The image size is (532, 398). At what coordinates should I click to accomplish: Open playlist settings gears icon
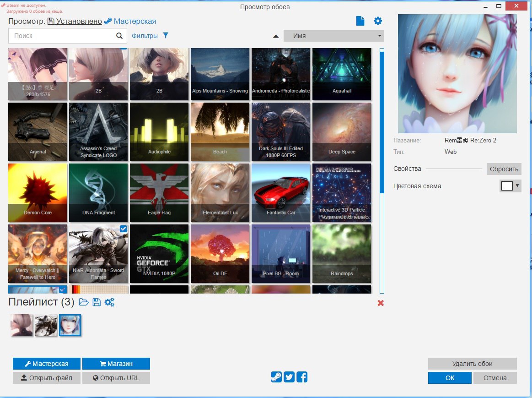[109, 302]
